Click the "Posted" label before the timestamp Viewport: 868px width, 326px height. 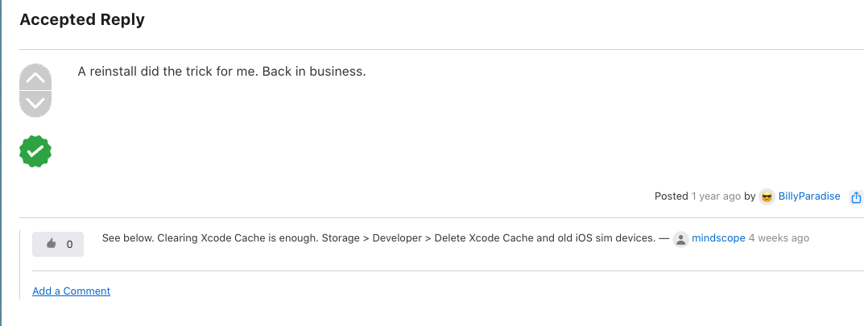(x=672, y=196)
